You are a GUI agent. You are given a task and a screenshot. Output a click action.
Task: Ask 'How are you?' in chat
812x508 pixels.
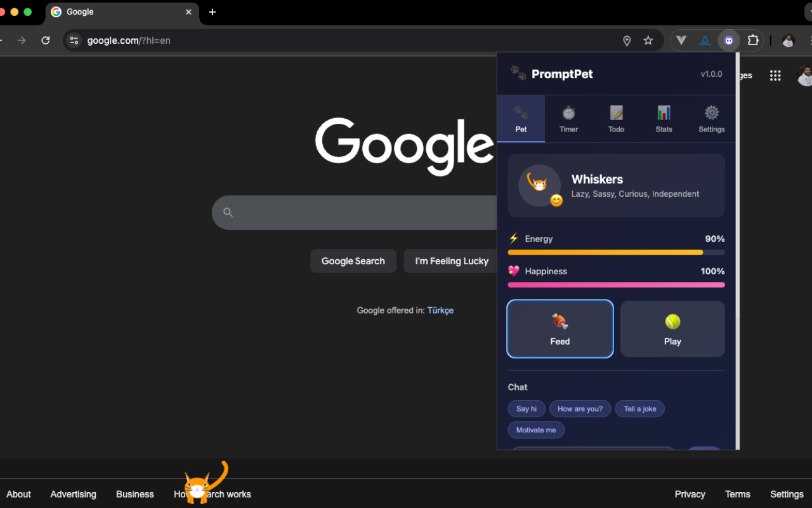pyautogui.click(x=580, y=409)
